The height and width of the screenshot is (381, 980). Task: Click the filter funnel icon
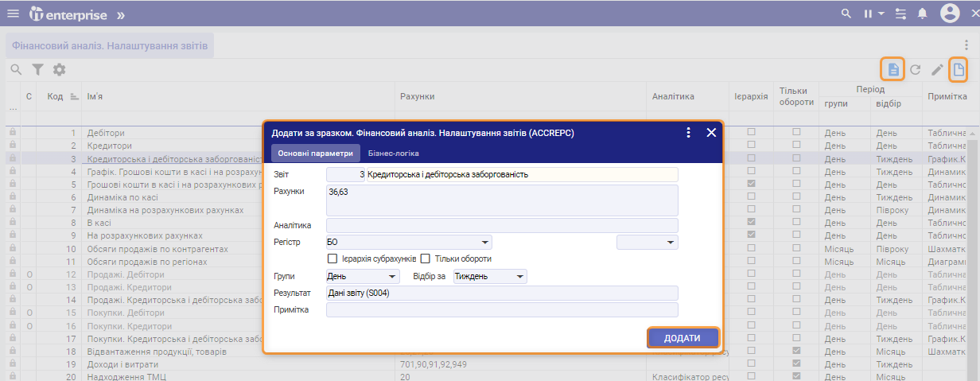coord(37,70)
